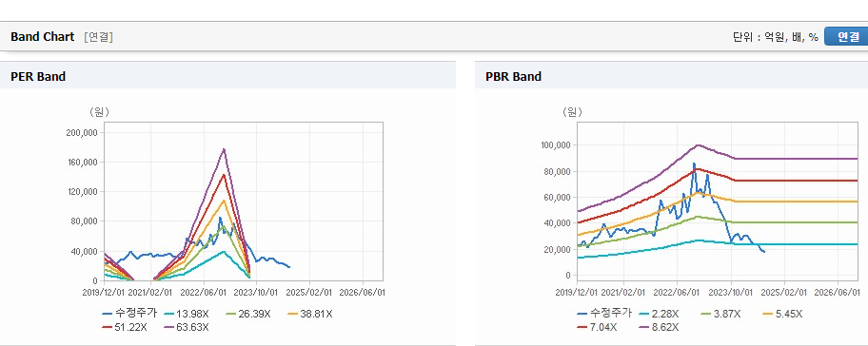This screenshot has height=346, width=868.
Task: Toggle 수정주가 series in PER Band legend
Action: (x=129, y=314)
